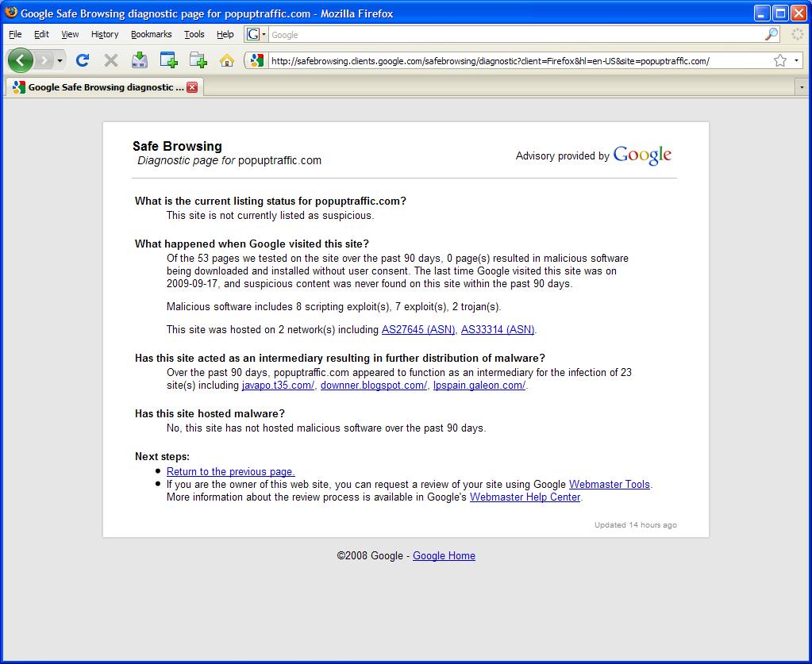Click the Stop loading icon
The image size is (812, 664).
[x=110, y=60]
